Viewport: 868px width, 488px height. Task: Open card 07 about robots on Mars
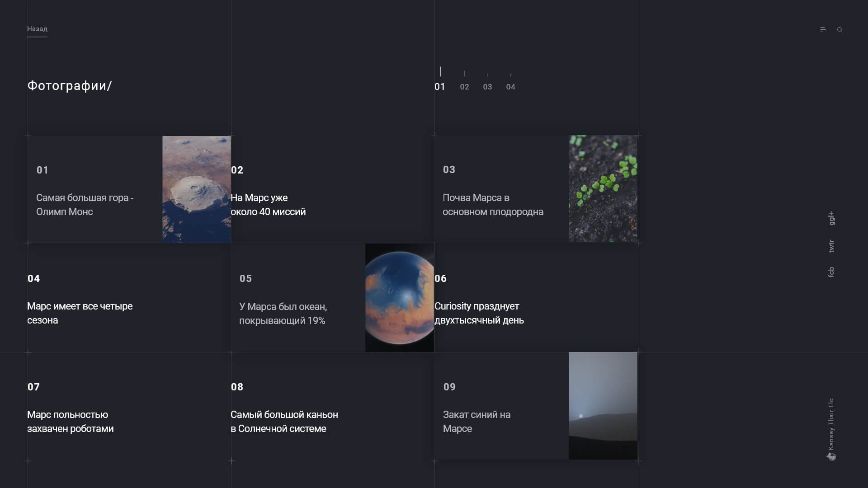point(129,406)
